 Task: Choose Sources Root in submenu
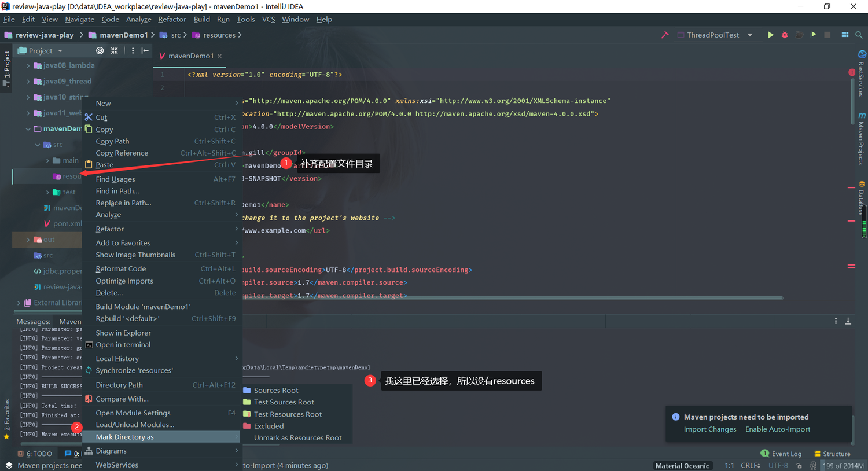296,390
